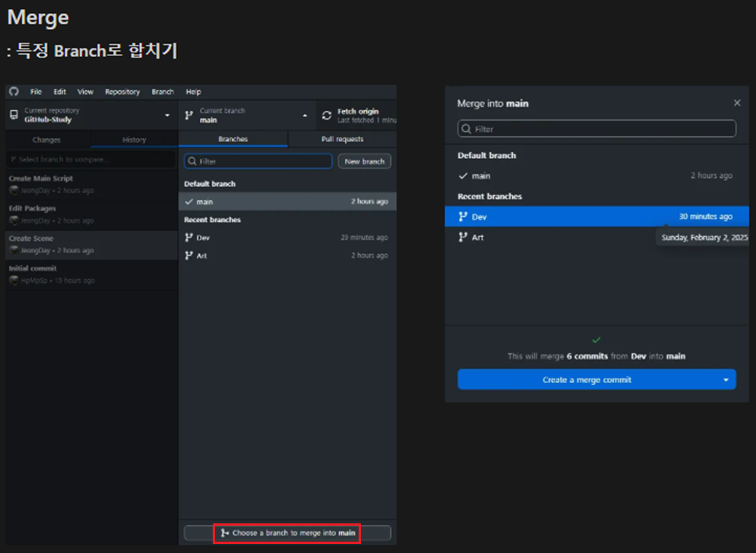
Task: Click the Select branch to compare field
Action: (91, 159)
